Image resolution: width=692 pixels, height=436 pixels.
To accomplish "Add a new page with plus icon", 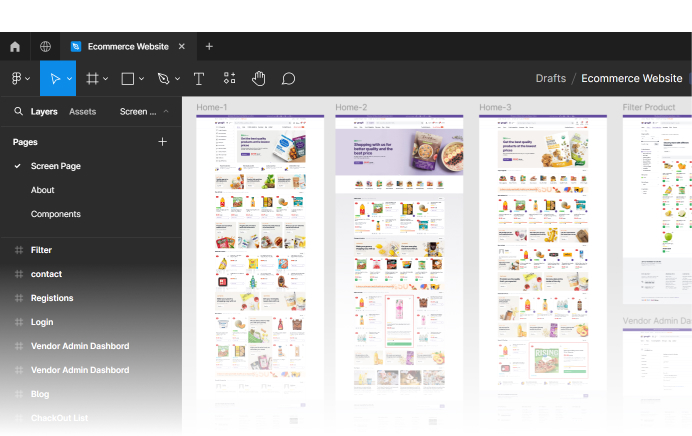I will (162, 142).
